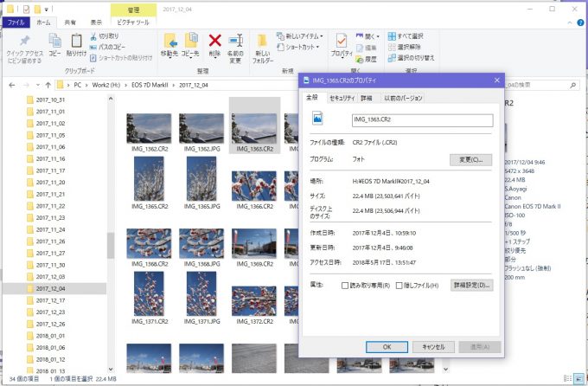Click Rename (名前の変更) icon
The width and height of the screenshot is (588, 386).
click(x=235, y=41)
